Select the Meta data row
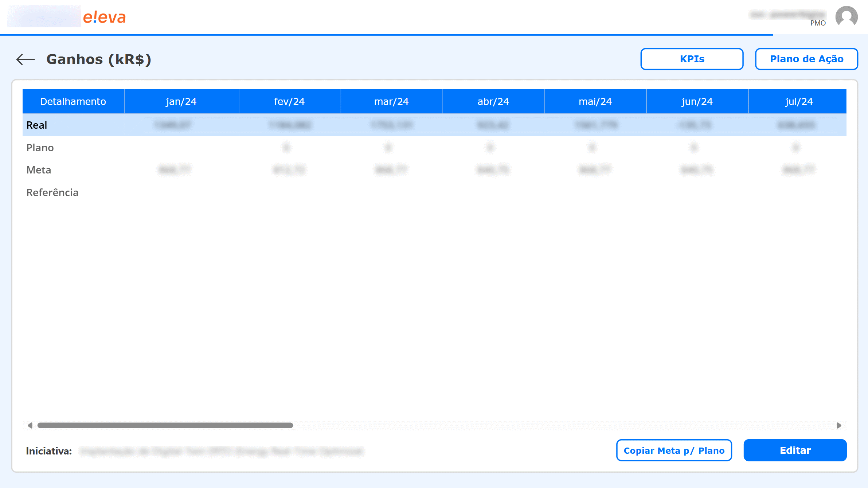Screen dimensions: 868x488 coord(38,170)
